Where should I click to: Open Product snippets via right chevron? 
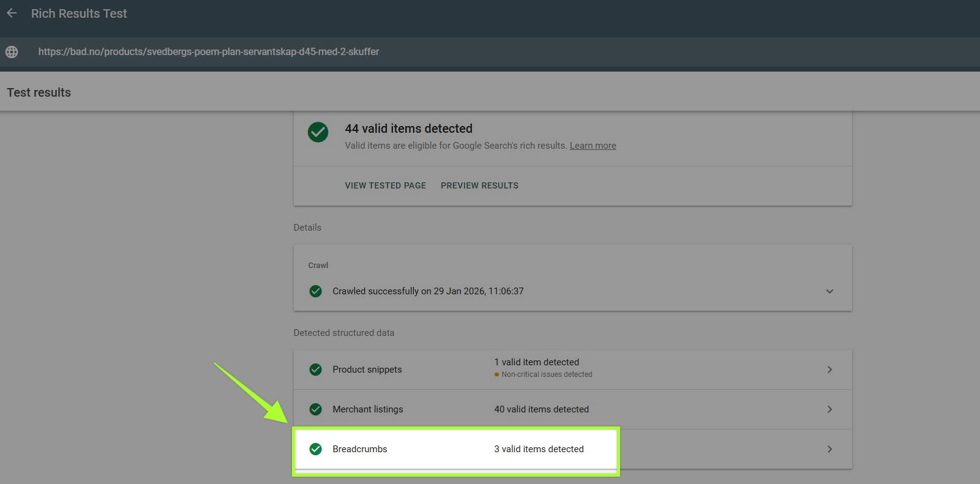click(x=829, y=370)
